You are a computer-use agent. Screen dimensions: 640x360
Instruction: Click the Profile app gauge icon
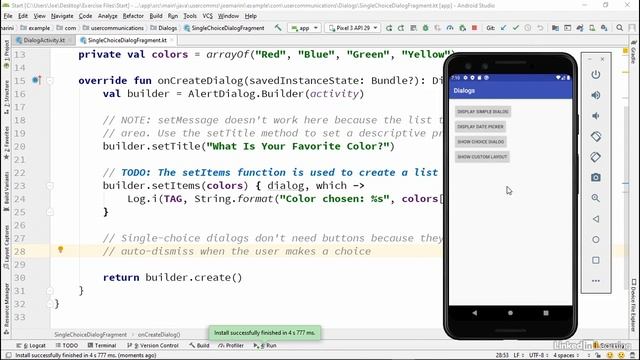[x=450, y=28]
